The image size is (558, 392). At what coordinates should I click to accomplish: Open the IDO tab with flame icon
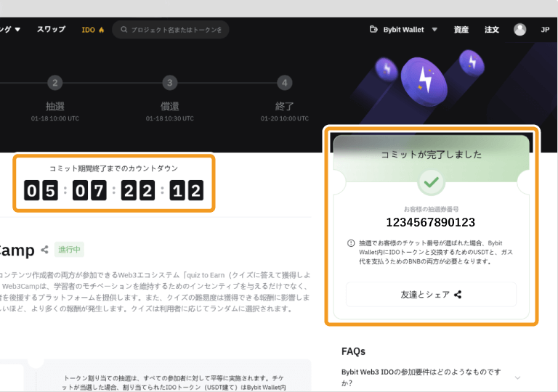click(93, 30)
